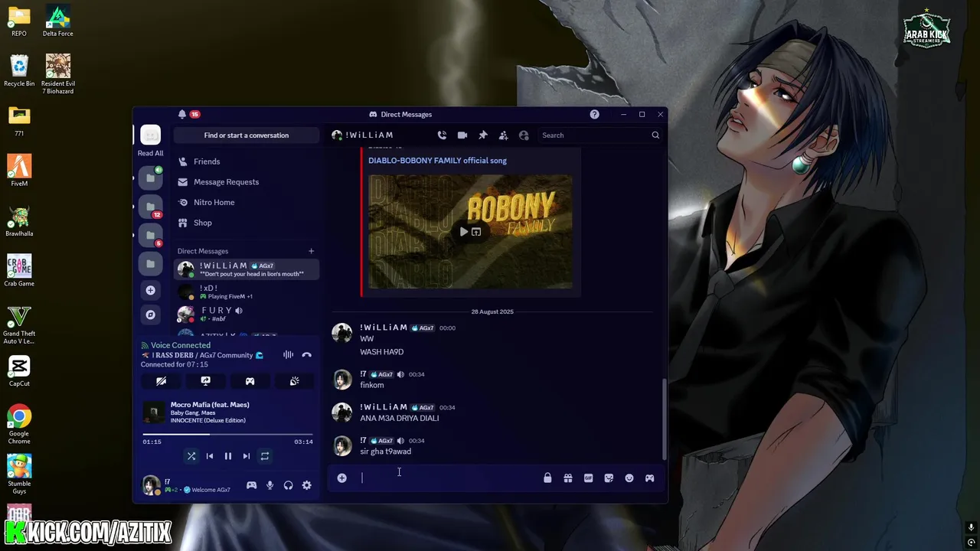Share your screen in voice panel
Screen dimensions: 980x551
tap(205, 381)
